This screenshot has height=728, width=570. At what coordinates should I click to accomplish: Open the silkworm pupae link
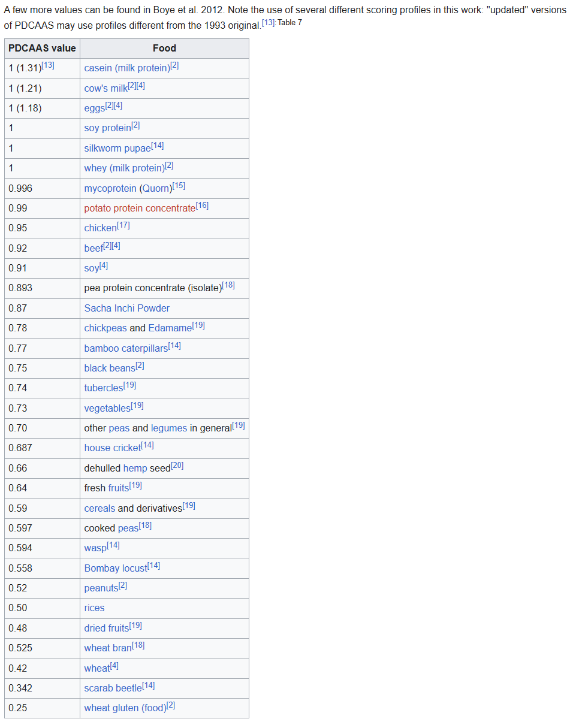coord(118,149)
